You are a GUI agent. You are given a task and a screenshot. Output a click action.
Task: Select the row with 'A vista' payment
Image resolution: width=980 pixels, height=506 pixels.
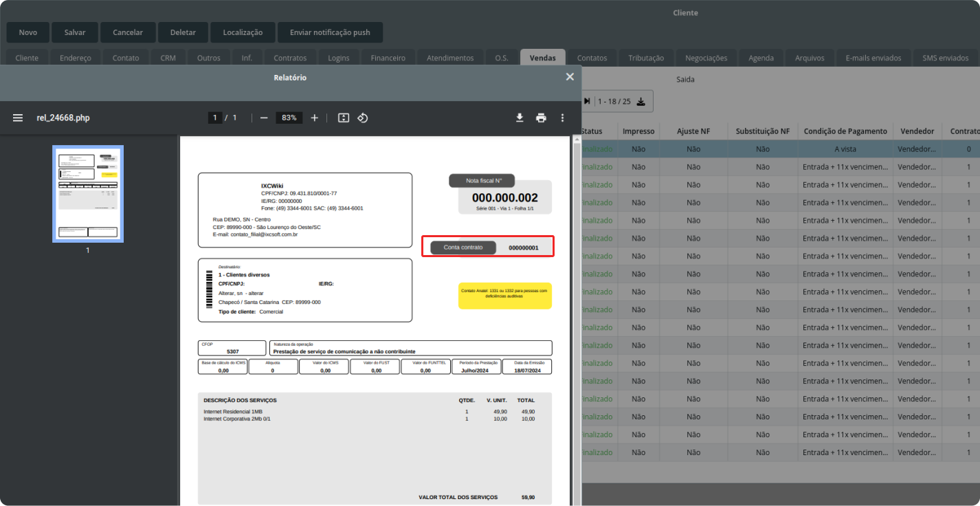coord(781,149)
